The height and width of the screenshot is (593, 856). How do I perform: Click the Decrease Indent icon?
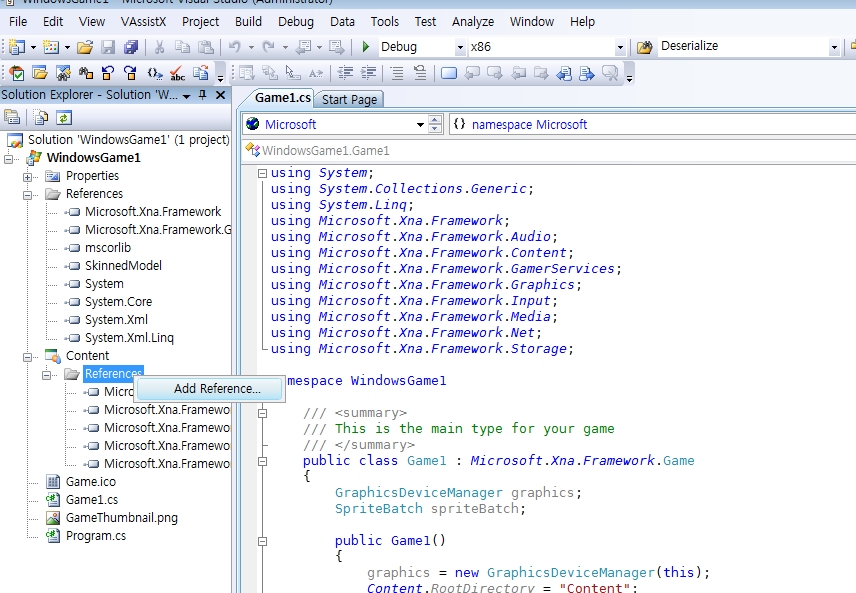pyautogui.click(x=345, y=73)
